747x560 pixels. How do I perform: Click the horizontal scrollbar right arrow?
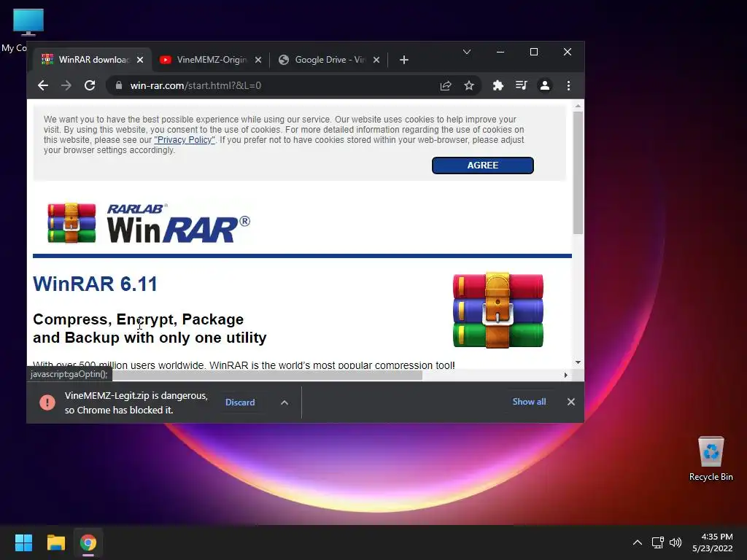click(x=565, y=376)
